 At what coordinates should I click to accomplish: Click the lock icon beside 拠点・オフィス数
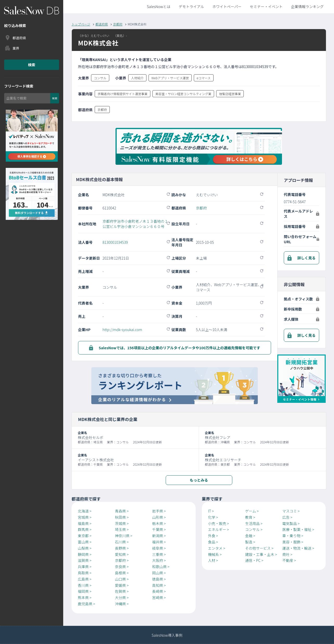pos(318,299)
